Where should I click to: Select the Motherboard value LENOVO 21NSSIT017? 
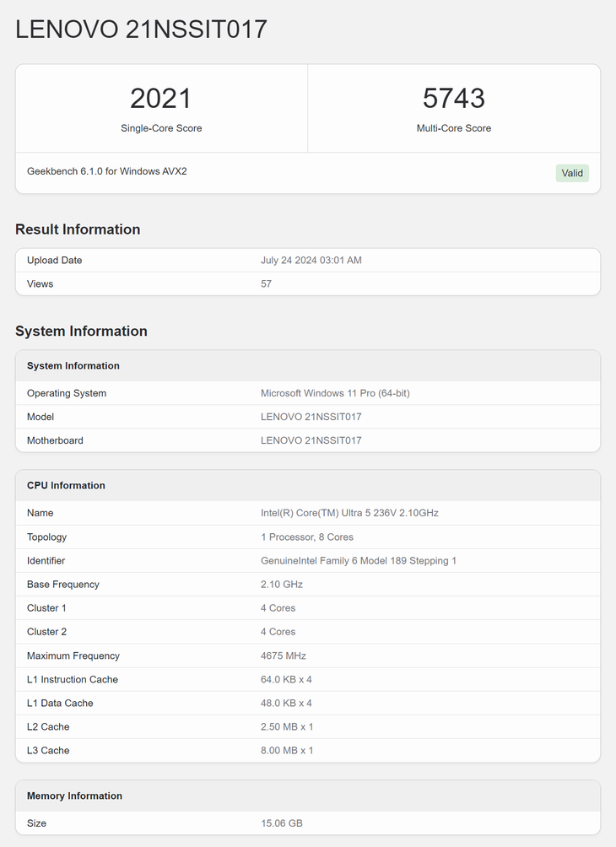(311, 440)
